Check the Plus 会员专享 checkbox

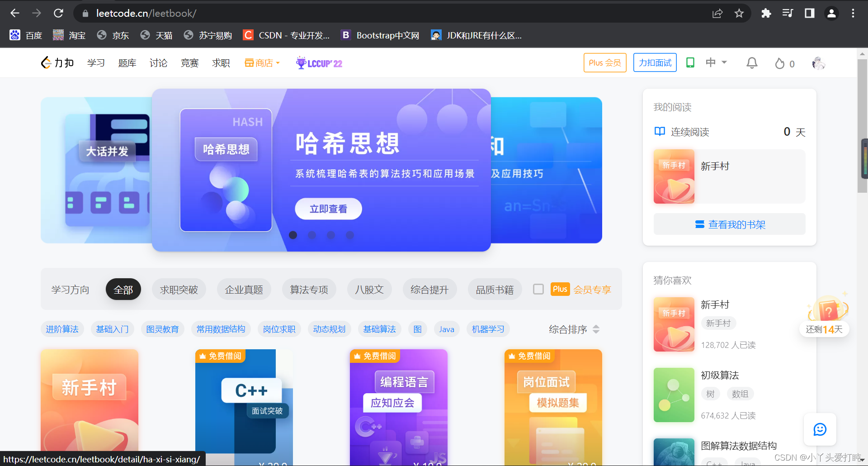coord(538,289)
